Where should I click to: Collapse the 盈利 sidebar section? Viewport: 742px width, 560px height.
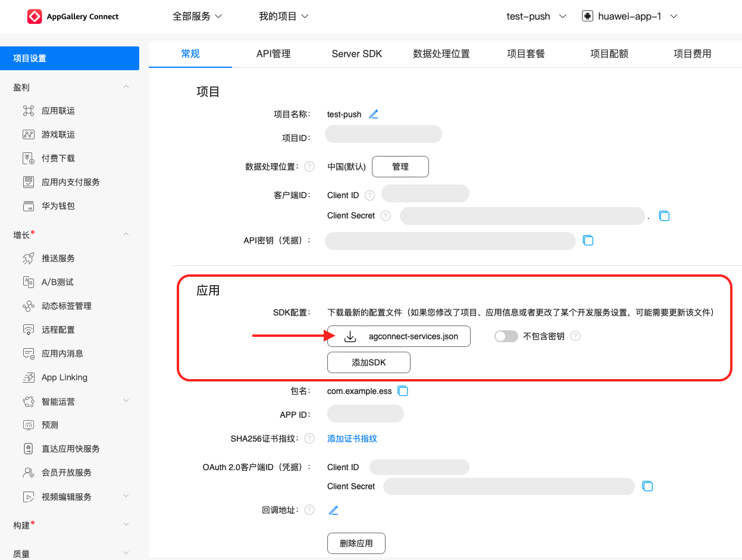click(126, 87)
